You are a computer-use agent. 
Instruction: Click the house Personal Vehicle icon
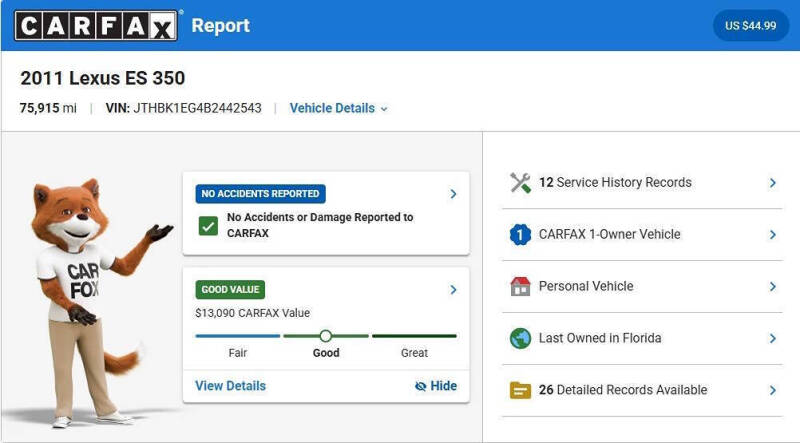[x=520, y=286]
